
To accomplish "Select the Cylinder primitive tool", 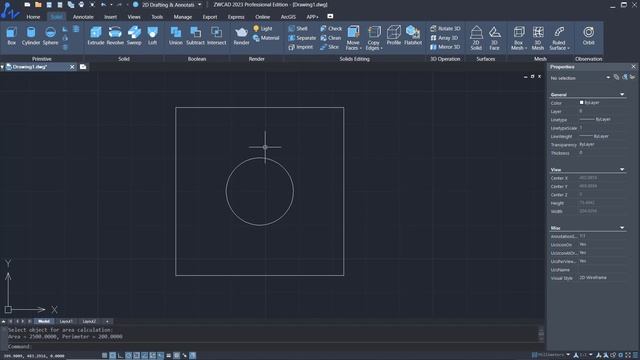I will point(31,36).
